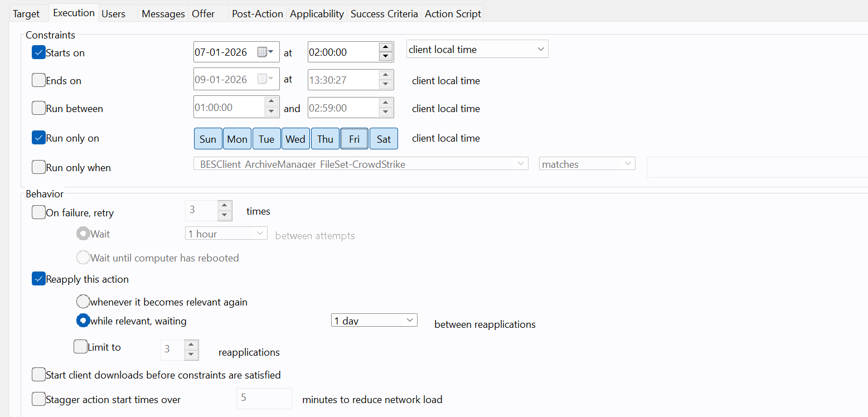Image resolution: width=868 pixels, height=417 pixels.
Task: Uncheck the Starts on checkbox
Action: [38, 53]
